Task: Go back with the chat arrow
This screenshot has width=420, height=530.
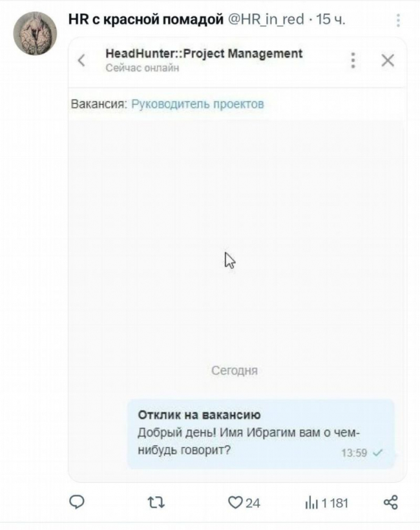Action: click(81, 61)
